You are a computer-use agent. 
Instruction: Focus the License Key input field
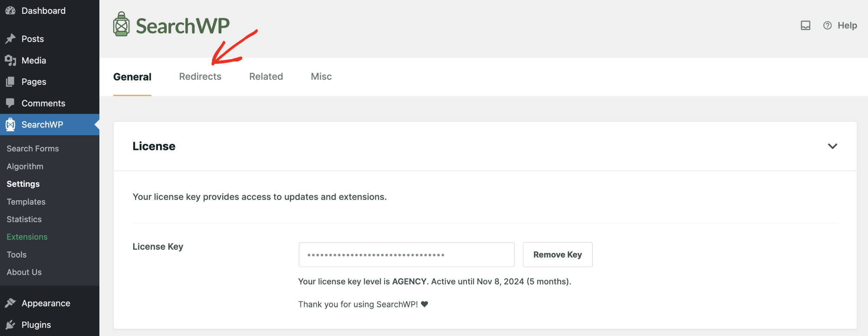pos(407,254)
